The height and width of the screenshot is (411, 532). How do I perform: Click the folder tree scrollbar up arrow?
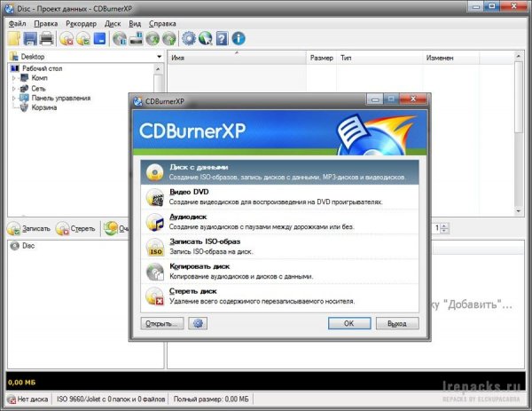(x=158, y=69)
